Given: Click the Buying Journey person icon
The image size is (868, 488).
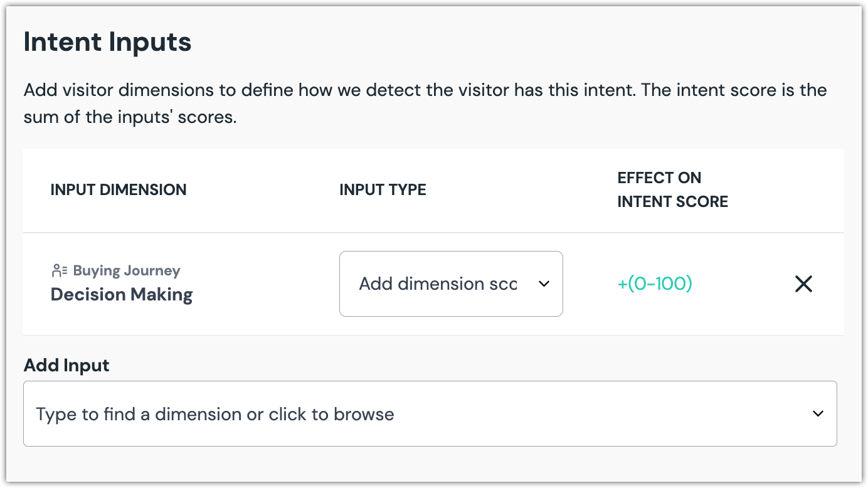Looking at the screenshot, I should click(59, 271).
